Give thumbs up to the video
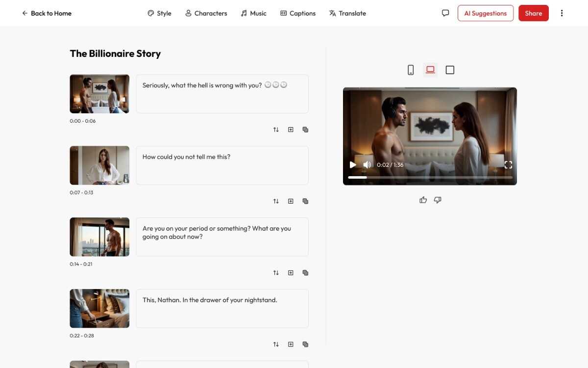Image resolution: width=588 pixels, height=368 pixels. (423, 200)
